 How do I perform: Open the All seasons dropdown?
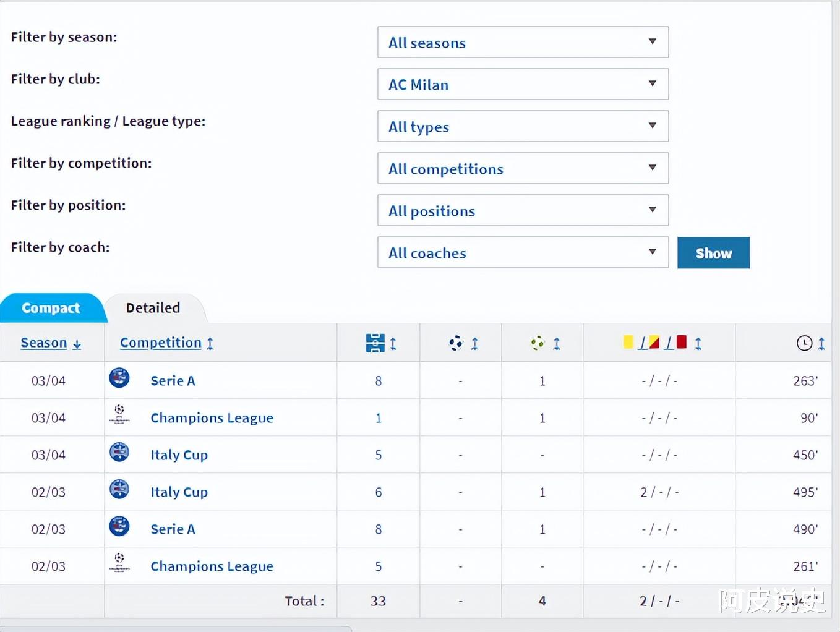tap(523, 42)
